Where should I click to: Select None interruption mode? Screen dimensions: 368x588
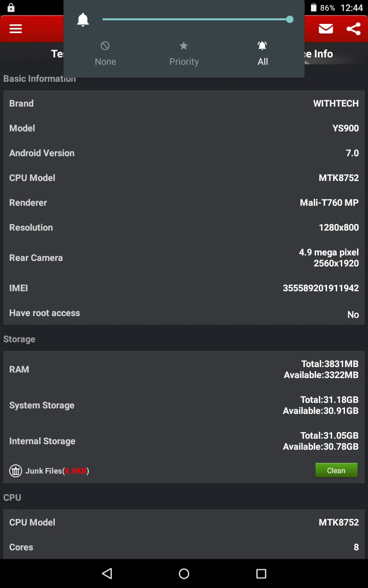pos(105,54)
